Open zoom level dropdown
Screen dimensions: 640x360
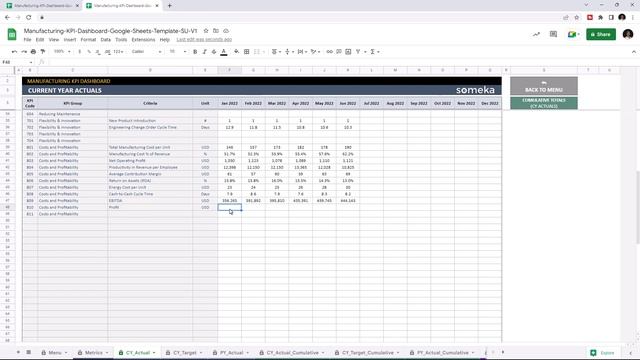pyautogui.click(x=62, y=52)
